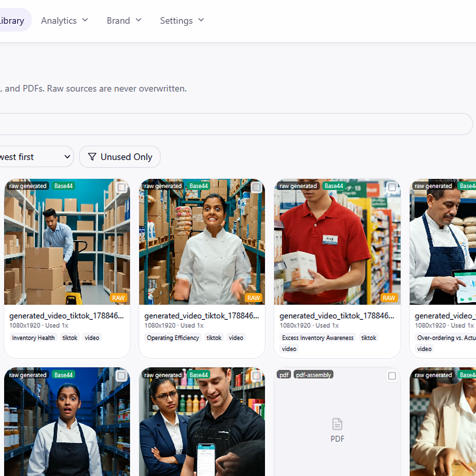Click Base44 badge on woman in black apron card
This screenshot has width=476, height=476.
click(63, 375)
